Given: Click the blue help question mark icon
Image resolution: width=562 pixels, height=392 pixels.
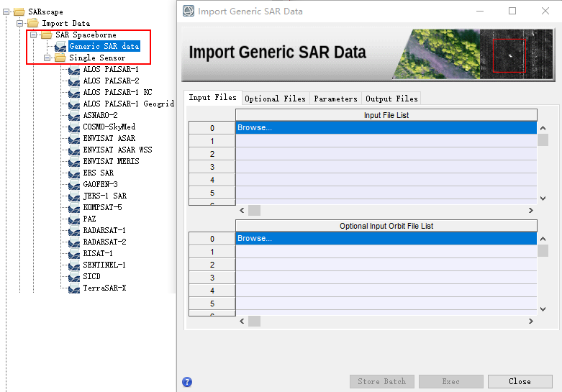Looking at the screenshot, I should click(x=187, y=382).
